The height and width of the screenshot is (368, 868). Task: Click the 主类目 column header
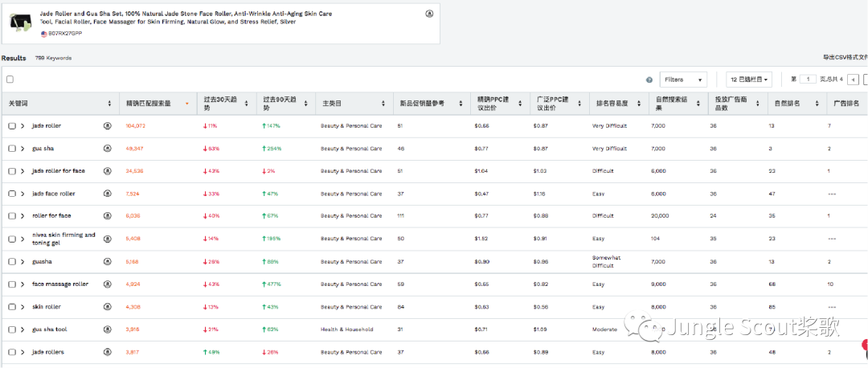[332, 104]
